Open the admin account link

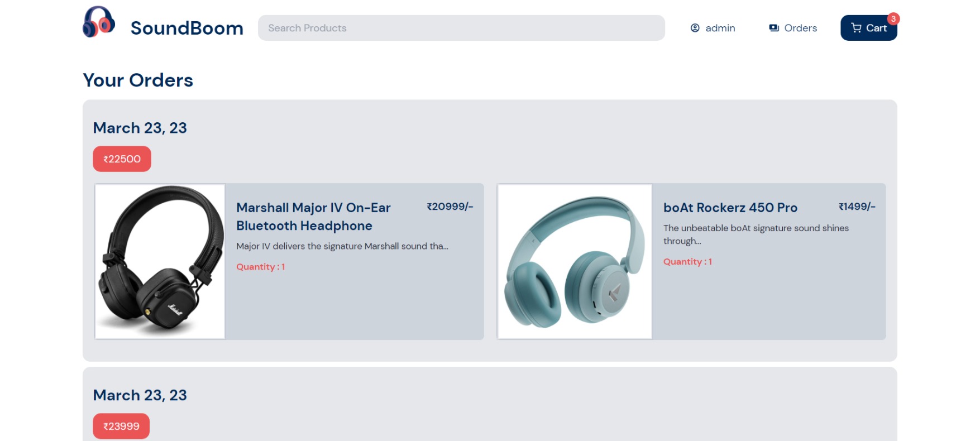(713, 28)
